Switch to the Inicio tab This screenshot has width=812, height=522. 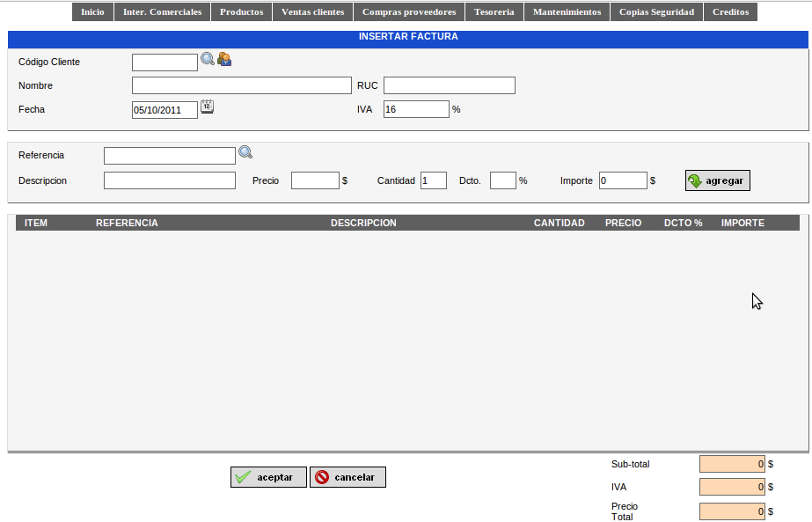click(91, 11)
